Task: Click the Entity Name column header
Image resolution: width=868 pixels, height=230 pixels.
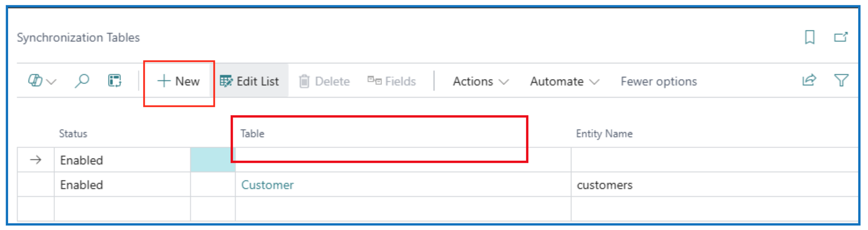Action: click(604, 134)
